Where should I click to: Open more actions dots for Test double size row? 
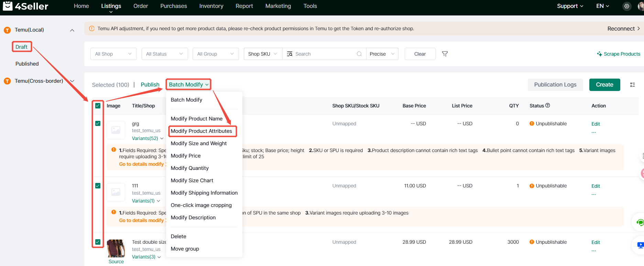594,251
